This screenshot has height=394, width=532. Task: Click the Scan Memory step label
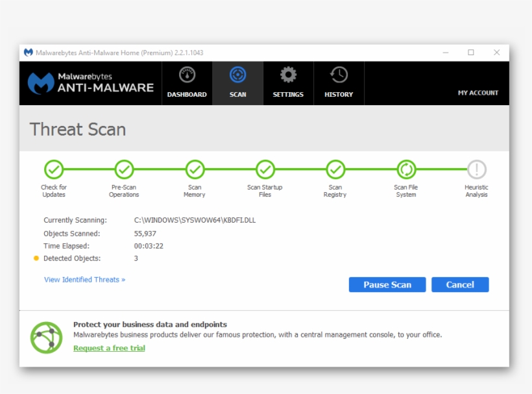coord(195,191)
